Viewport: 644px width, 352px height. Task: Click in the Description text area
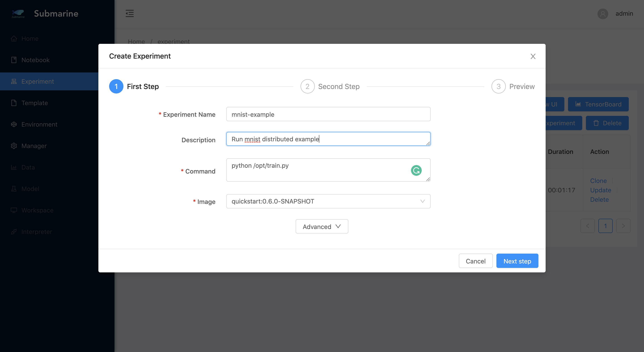pyautogui.click(x=328, y=139)
